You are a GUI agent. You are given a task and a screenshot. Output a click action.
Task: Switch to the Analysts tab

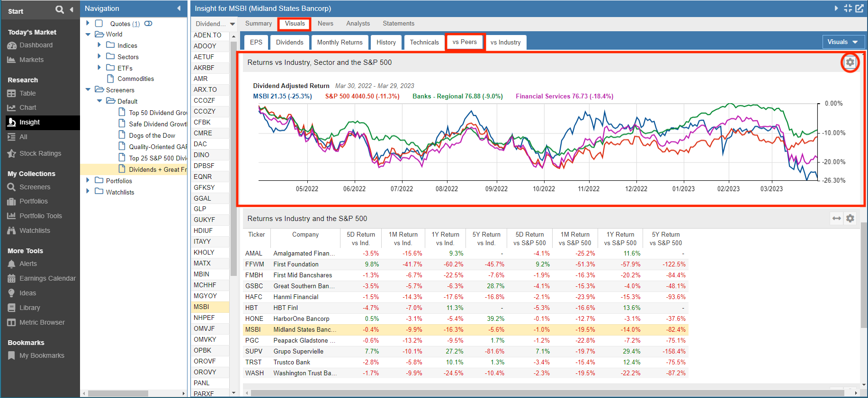coord(358,24)
